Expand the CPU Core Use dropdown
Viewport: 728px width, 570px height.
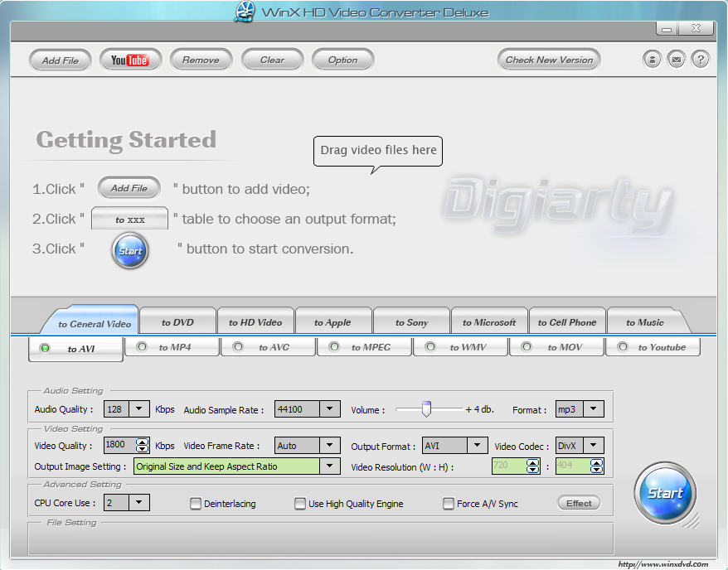(x=138, y=502)
